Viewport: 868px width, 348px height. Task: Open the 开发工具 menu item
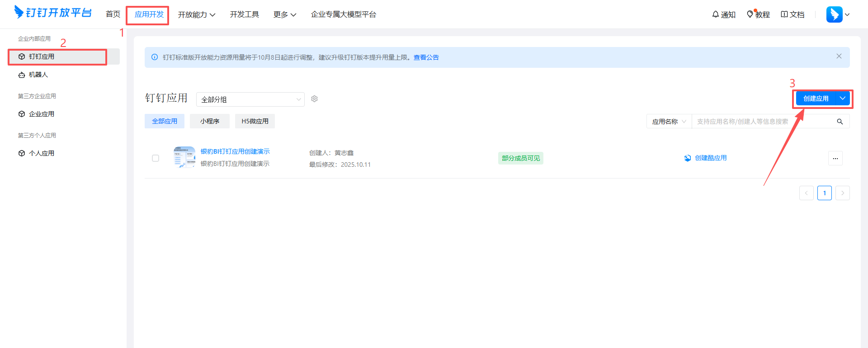click(245, 14)
